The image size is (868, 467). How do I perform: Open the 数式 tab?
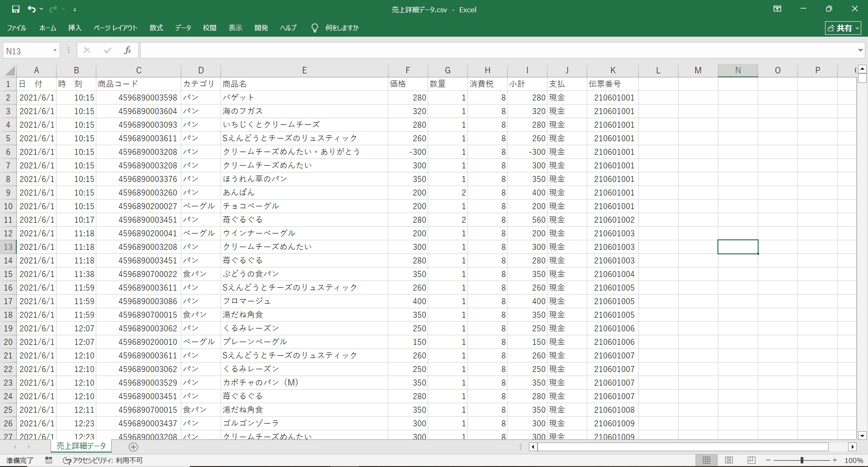pyautogui.click(x=156, y=28)
